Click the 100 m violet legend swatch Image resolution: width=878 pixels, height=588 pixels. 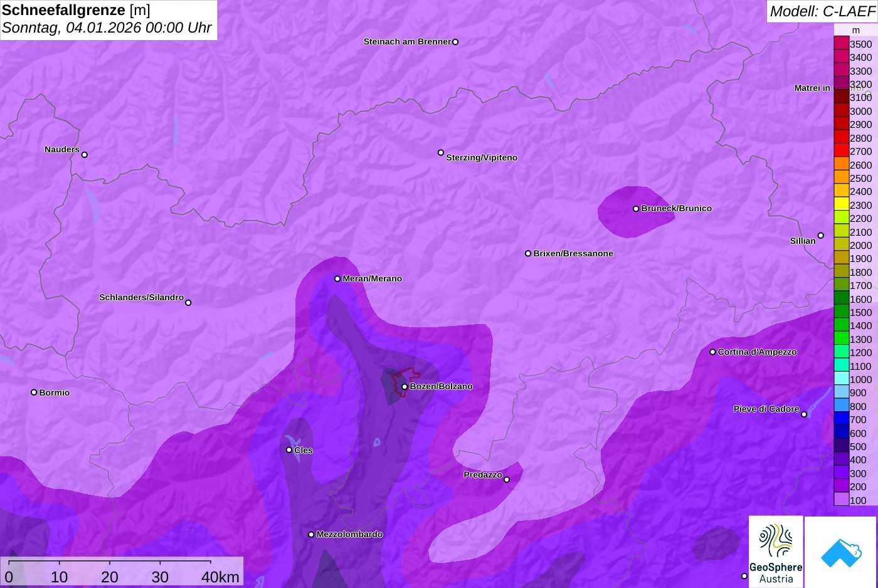point(841,499)
